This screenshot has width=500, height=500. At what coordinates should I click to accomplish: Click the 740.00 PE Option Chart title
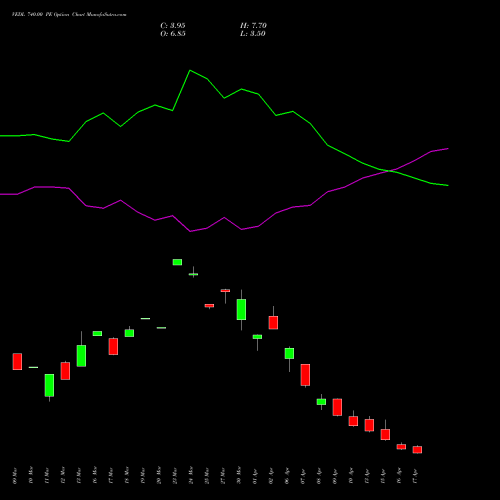69,14
